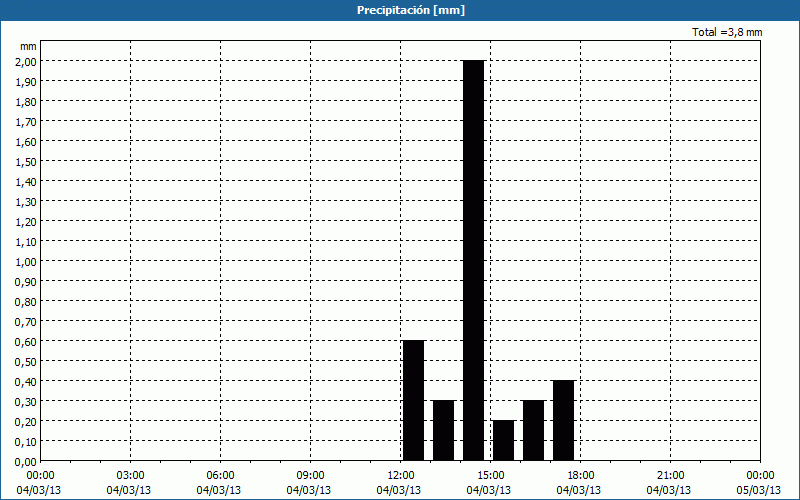Select the 1,80 y-axis value
The image size is (800, 500).
pos(27,102)
